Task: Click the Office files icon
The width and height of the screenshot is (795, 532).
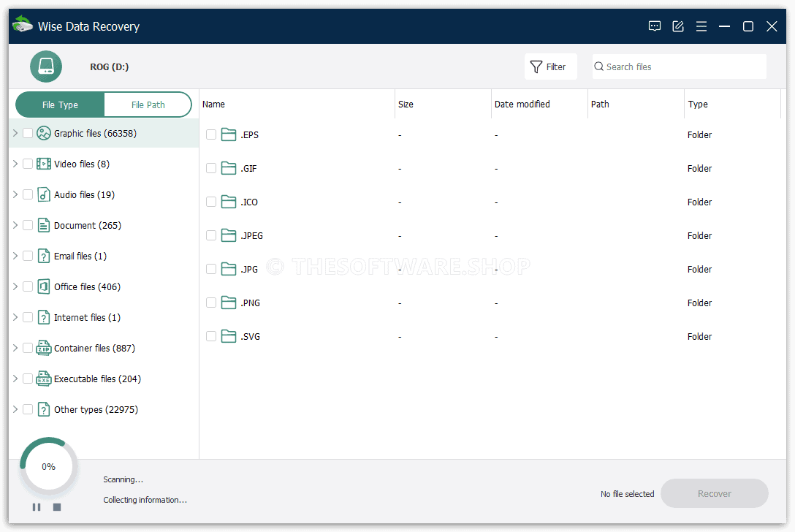Action: point(44,286)
